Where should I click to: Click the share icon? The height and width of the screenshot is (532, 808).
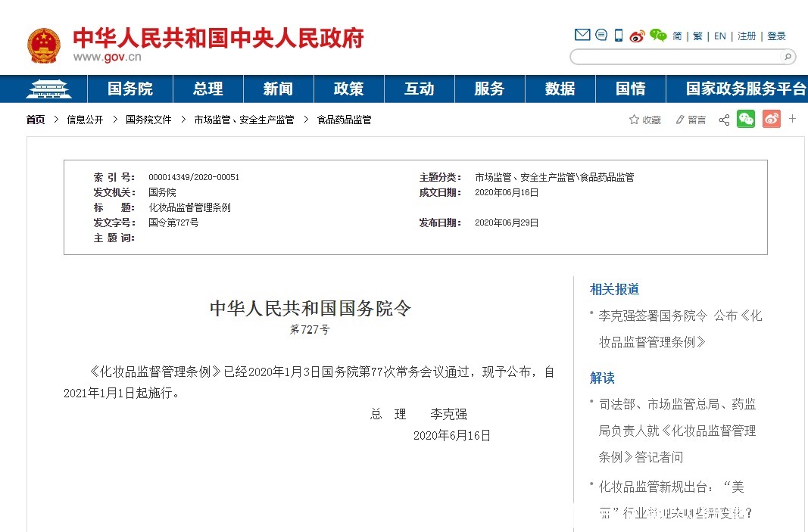coord(724,120)
